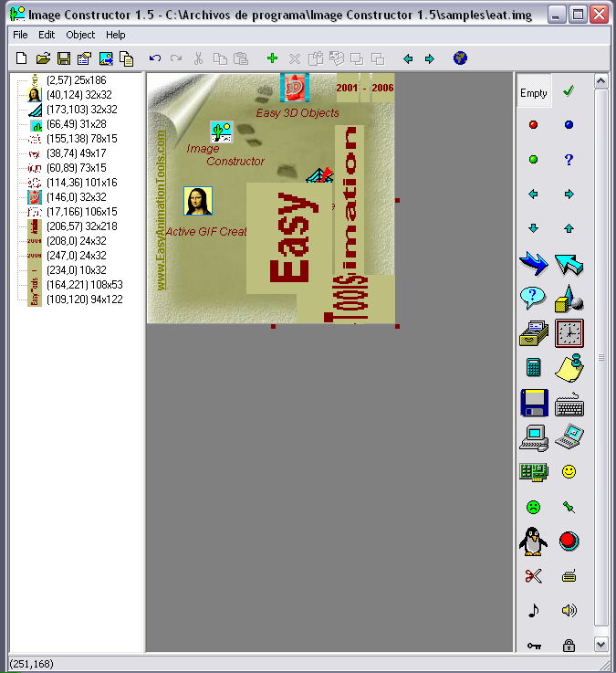Select the green checkmark library icon
Viewport: 616px width, 673px height.
[x=569, y=91]
